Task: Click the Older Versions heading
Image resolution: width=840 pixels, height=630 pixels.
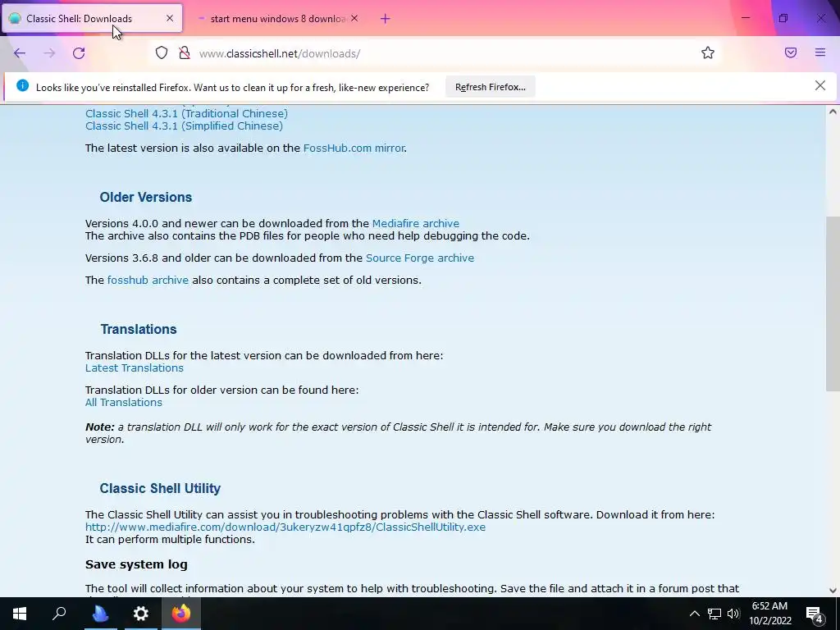Action: click(146, 197)
